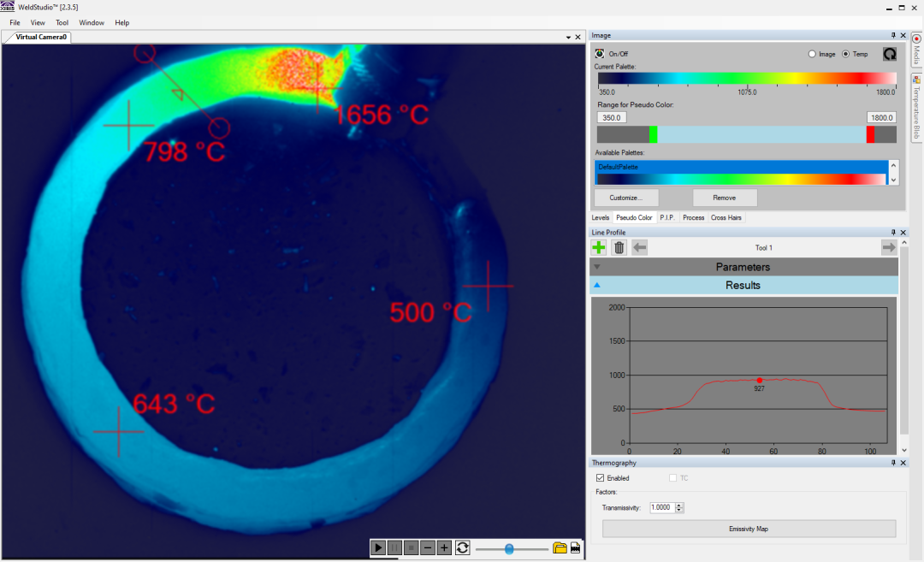Image resolution: width=924 pixels, height=562 pixels.
Task: Save recording with the disk icon
Action: click(576, 548)
